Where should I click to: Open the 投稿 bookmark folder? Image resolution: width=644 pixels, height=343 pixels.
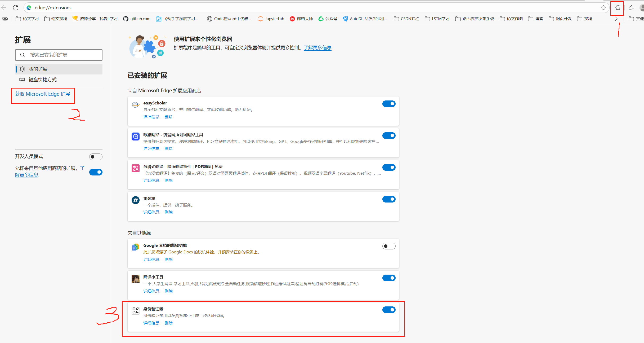point(585,19)
